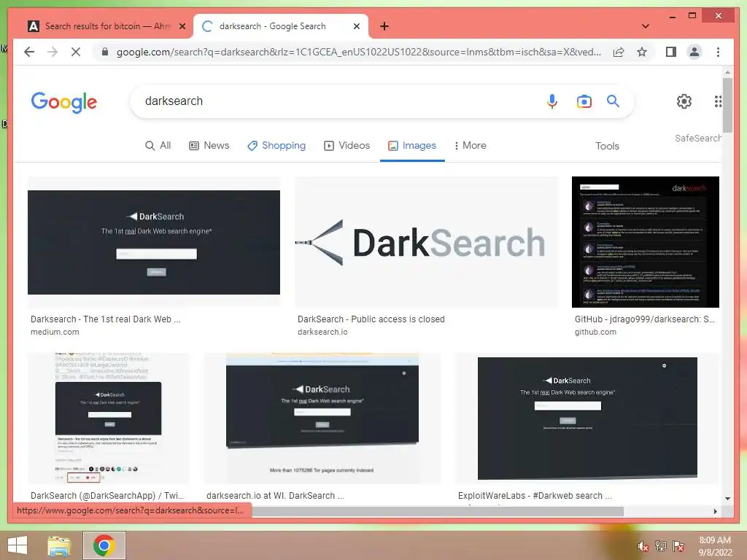The image size is (747, 560).
Task: Open the Twitter DarkSearchApp image thumbnail
Action: coord(109,419)
